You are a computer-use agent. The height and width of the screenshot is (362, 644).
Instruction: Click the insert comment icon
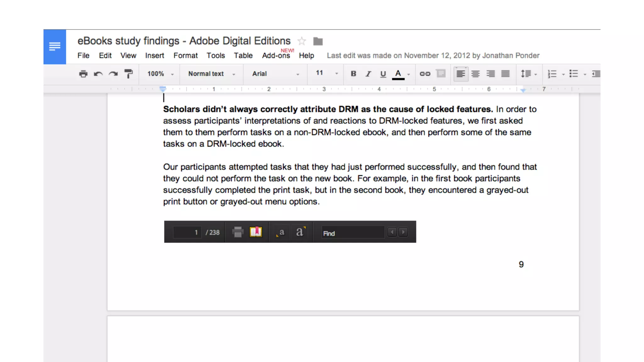tap(441, 74)
